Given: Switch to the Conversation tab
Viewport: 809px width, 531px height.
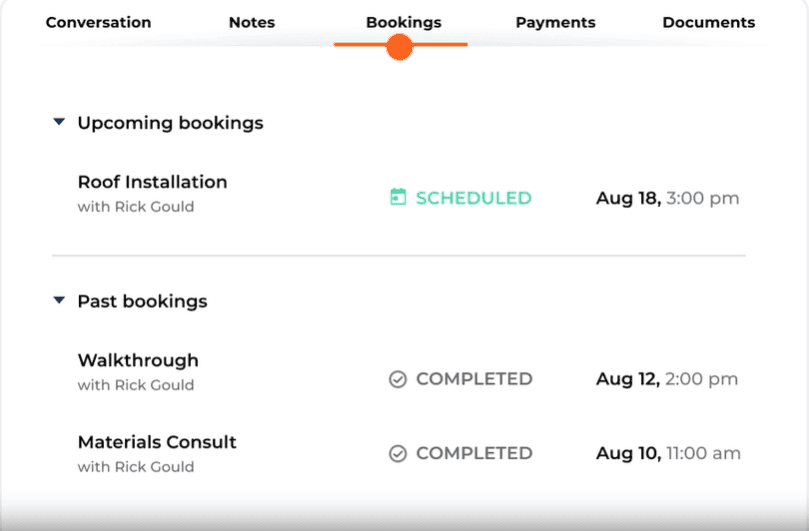Looking at the screenshot, I should tap(99, 22).
